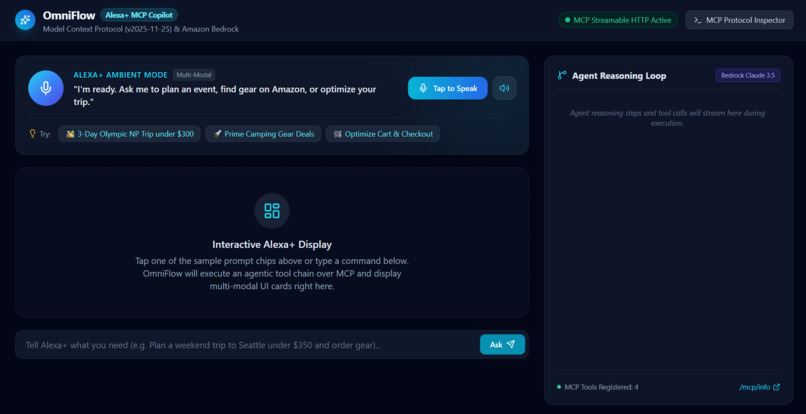Submit with the Ask button
Screen dimensions: 806x414
pyautogui.click(x=502, y=345)
